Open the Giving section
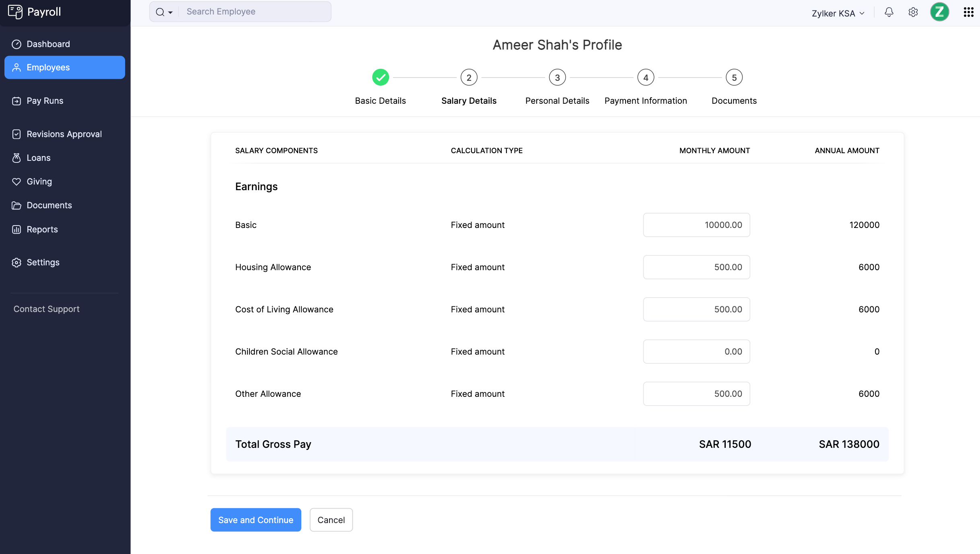The image size is (980, 554). [x=39, y=181]
